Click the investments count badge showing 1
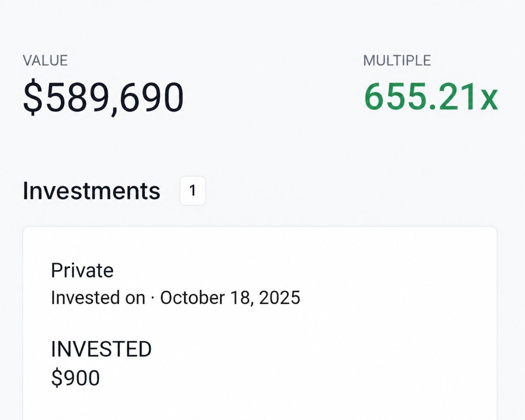Viewport: 525px width, 420px height. tap(192, 191)
